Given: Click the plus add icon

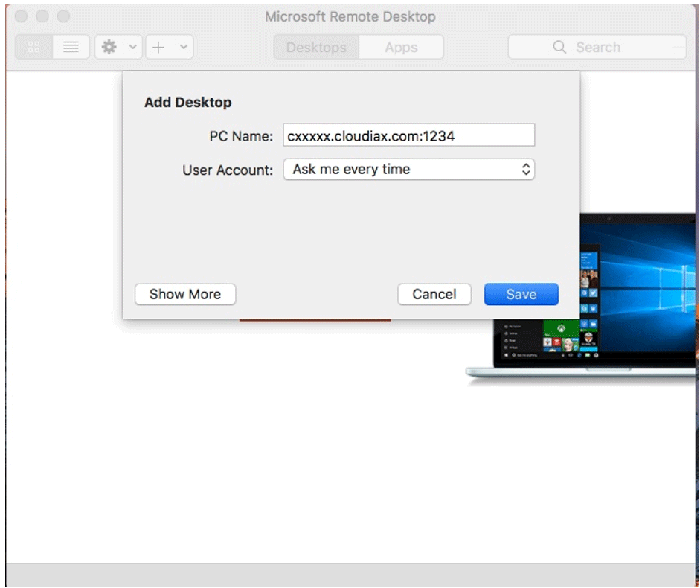Looking at the screenshot, I should tap(158, 47).
